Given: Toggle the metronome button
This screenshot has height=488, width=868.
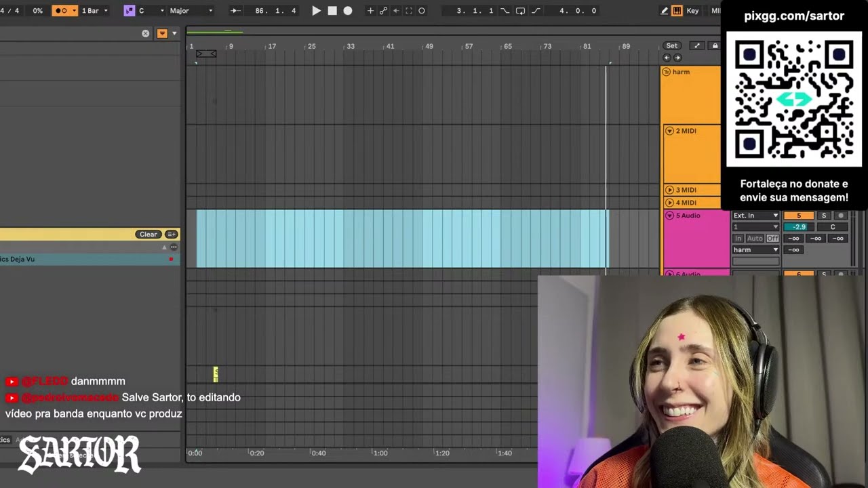Looking at the screenshot, I should (x=61, y=11).
